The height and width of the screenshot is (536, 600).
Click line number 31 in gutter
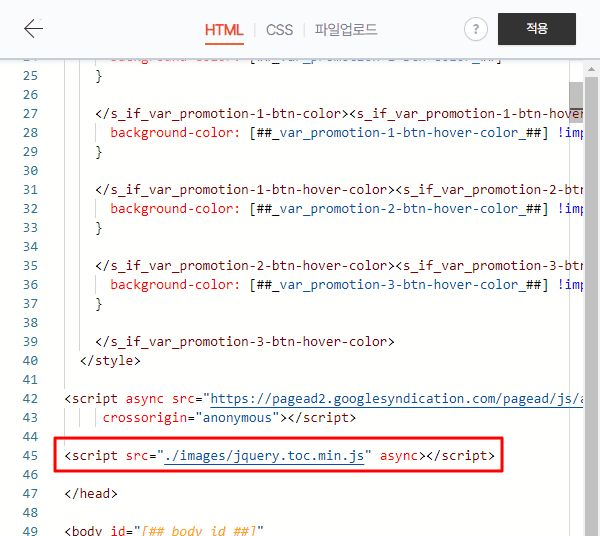30,190
